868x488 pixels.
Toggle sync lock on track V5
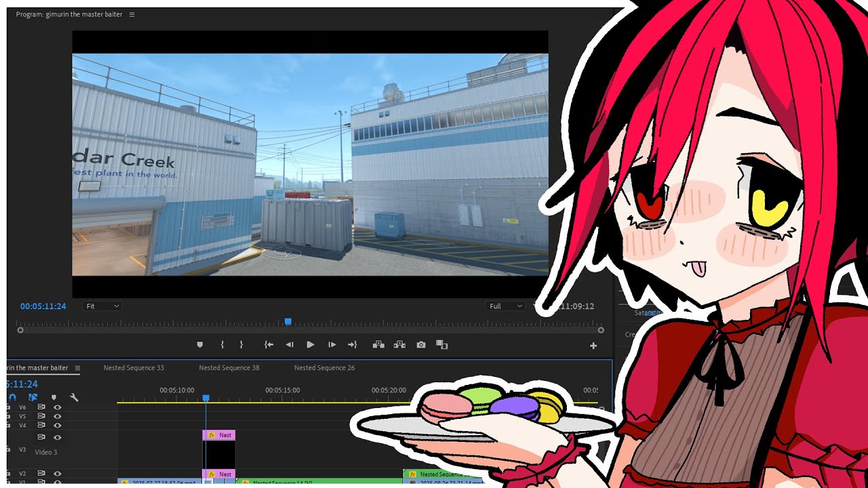pyautogui.click(x=41, y=416)
